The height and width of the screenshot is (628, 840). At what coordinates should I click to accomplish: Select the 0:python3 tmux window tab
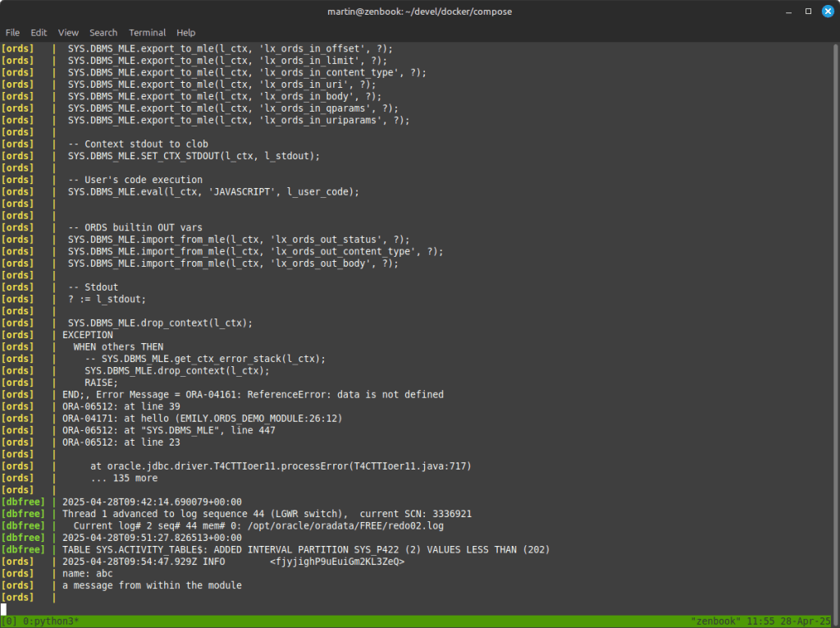[x=53, y=621]
